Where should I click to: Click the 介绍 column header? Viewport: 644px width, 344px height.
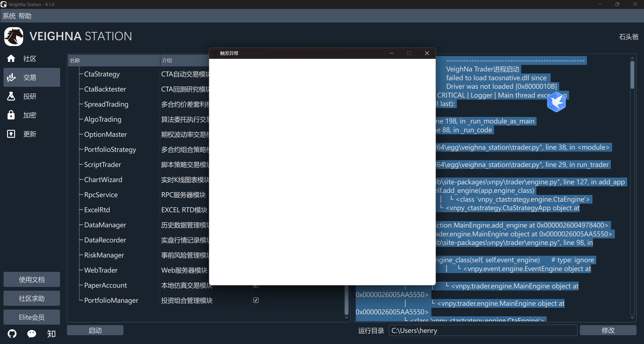pos(185,60)
